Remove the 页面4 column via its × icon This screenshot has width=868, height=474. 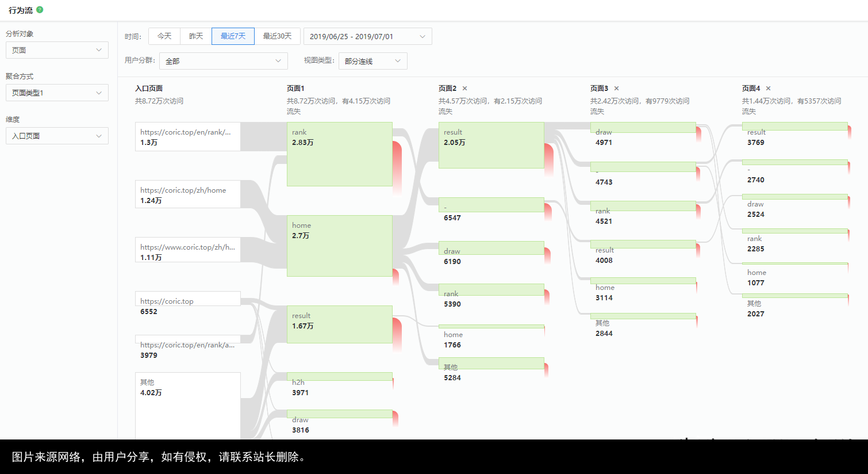(767, 88)
